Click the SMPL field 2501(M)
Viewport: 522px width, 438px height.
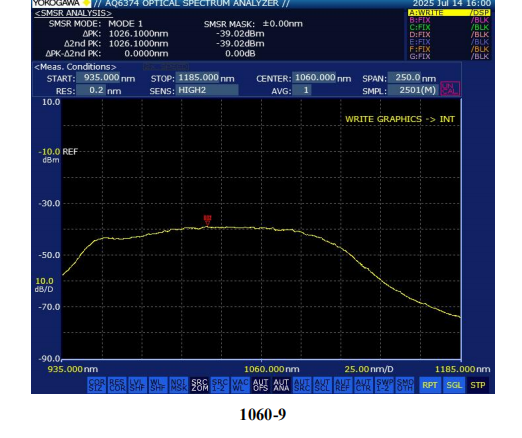[413, 90]
